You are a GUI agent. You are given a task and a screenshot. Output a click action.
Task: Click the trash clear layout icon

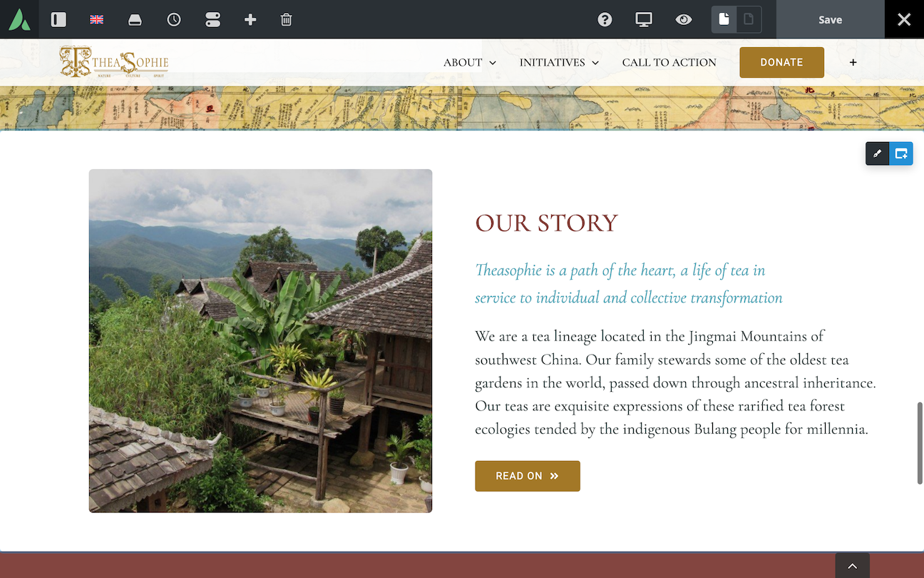click(x=286, y=20)
